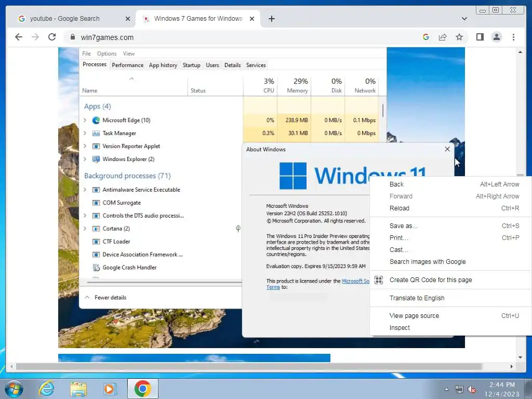This screenshot has height=399, width=532.
Task: Launch Internet Explorer from taskbar
Action: pyautogui.click(x=46, y=389)
